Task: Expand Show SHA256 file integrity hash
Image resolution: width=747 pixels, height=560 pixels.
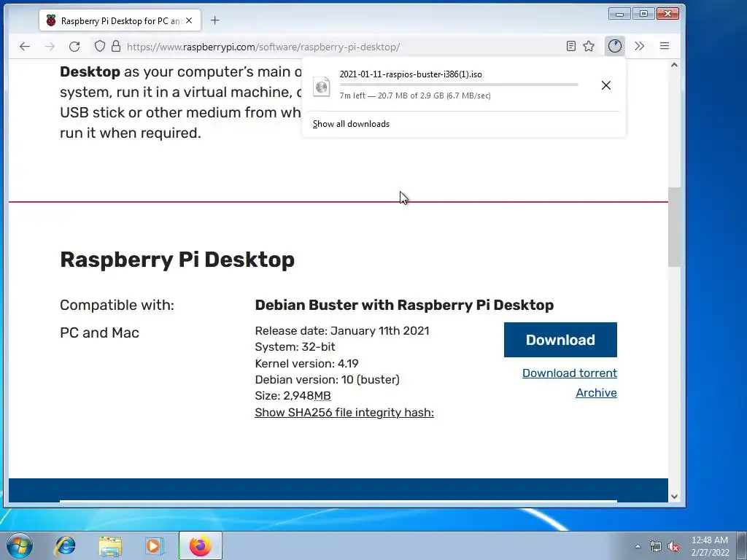Action: click(x=344, y=413)
